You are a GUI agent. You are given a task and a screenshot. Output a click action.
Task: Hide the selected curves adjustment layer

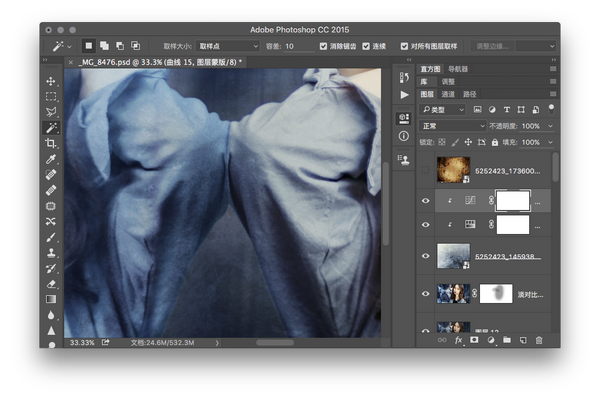426,201
